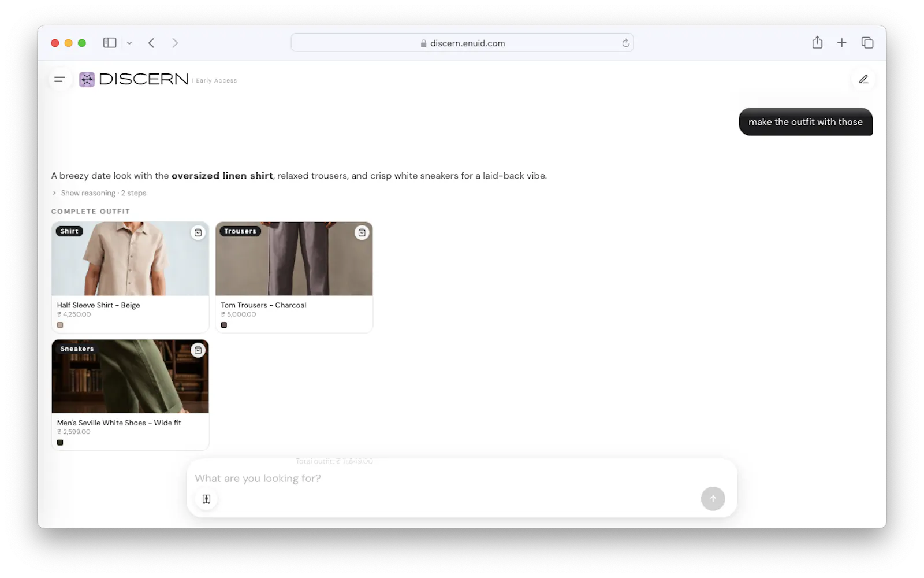924x578 pixels.
Task: Close the Safari window with red button
Action: tap(55, 43)
